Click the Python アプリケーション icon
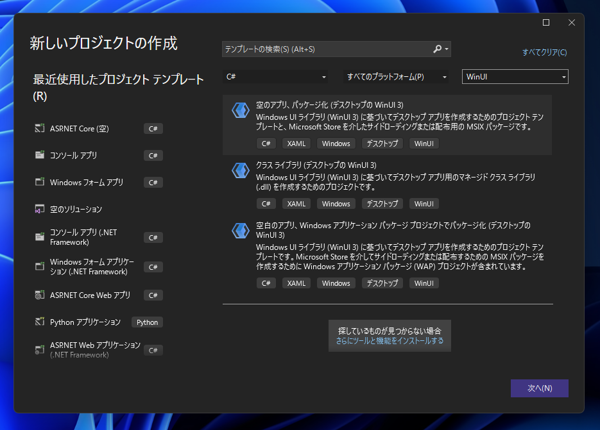 pos(39,322)
